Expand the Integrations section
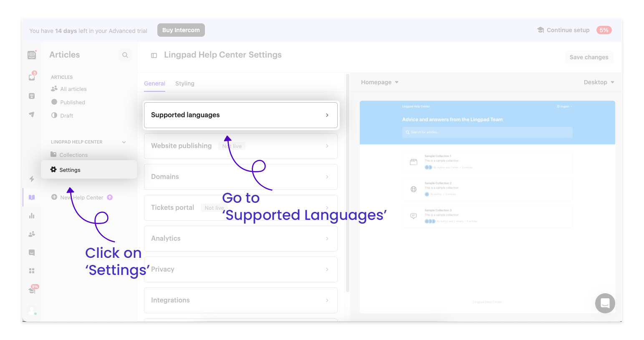The height and width of the screenshot is (340, 644). tap(241, 300)
